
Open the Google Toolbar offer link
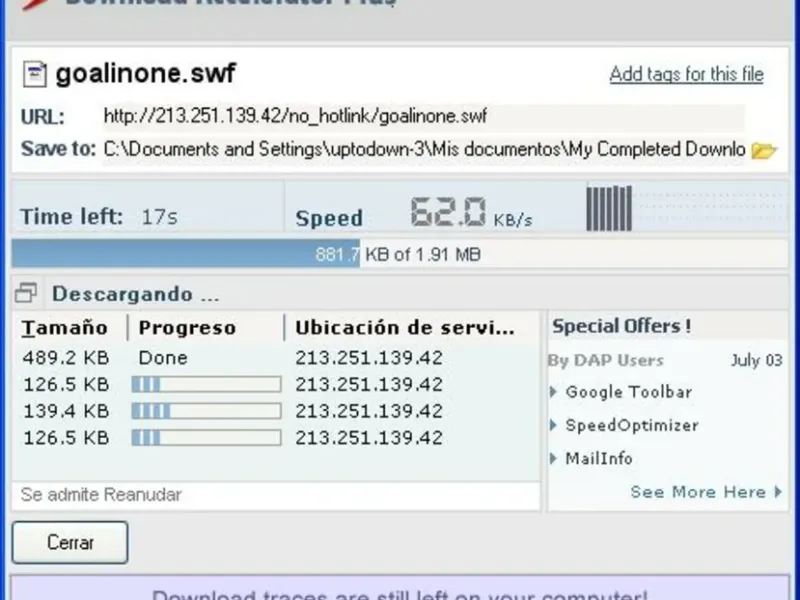(x=628, y=392)
